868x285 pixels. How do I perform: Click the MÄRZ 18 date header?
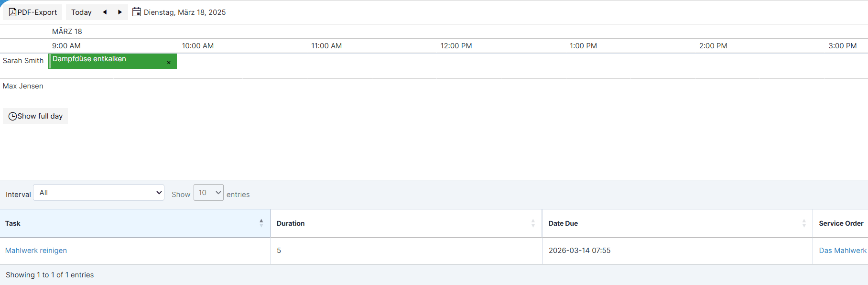(67, 32)
